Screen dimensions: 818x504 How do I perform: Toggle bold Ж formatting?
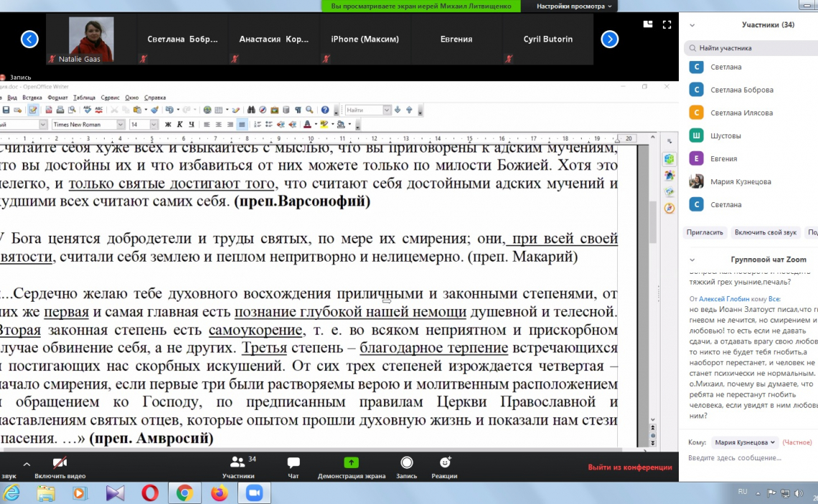point(169,124)
